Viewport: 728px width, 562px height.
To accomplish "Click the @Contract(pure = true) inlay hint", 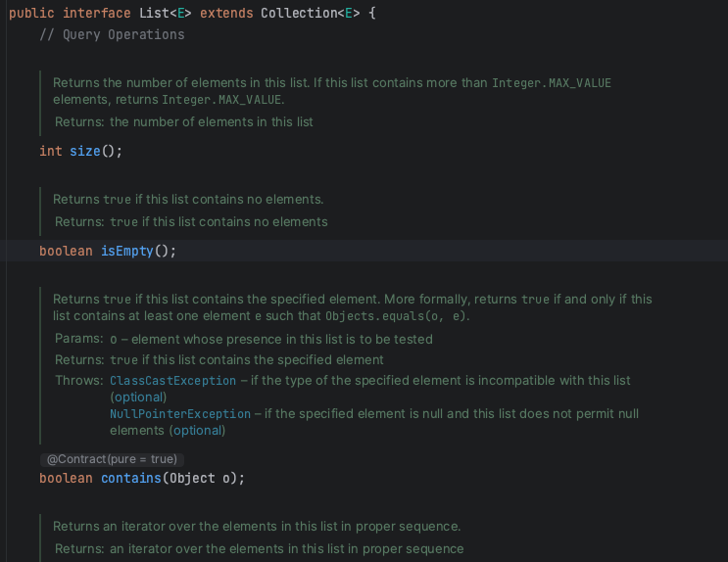I will click(112, 459).
